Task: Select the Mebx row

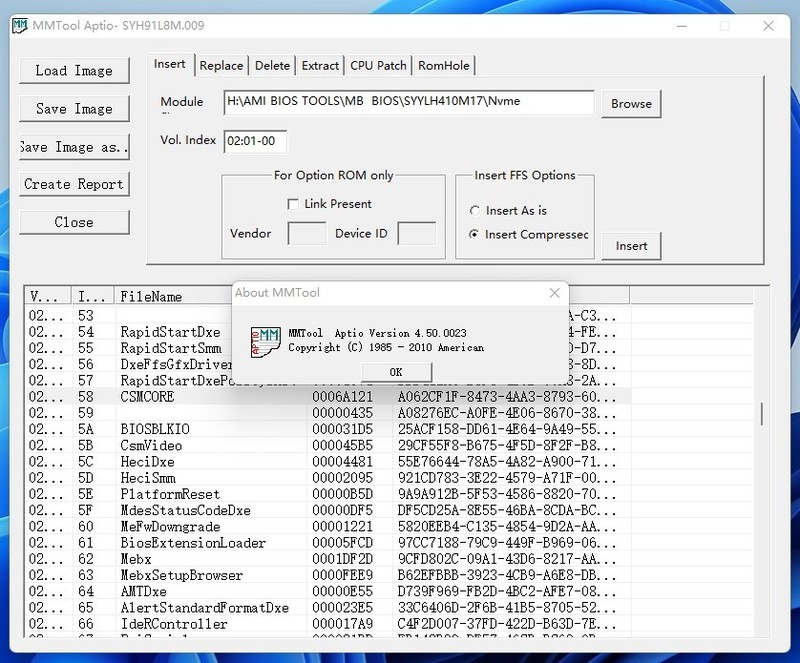Action: click(328, 559)
